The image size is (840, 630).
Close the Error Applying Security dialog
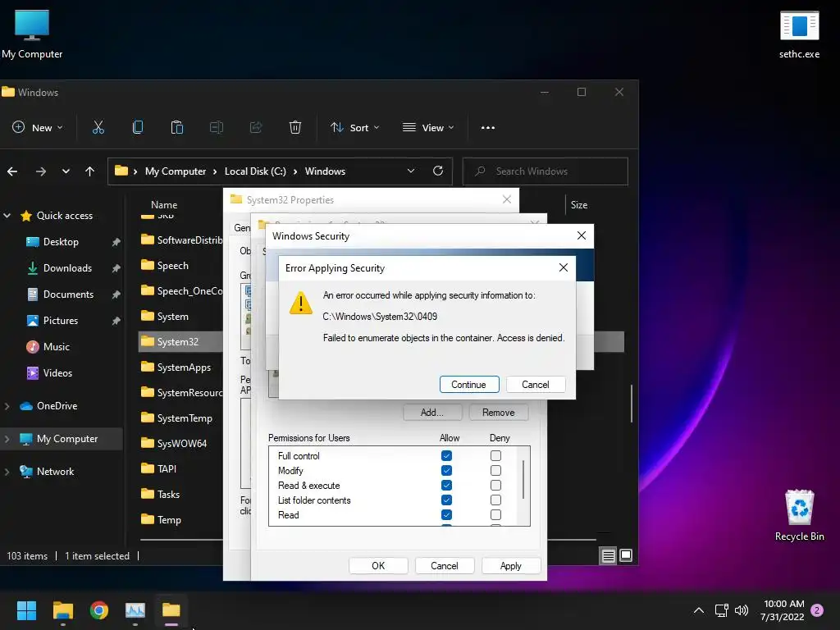563,267
